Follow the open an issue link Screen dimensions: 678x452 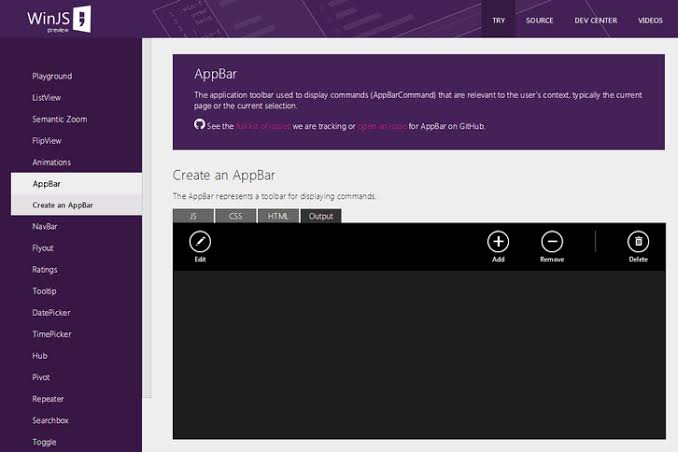(x=382, y=126)
